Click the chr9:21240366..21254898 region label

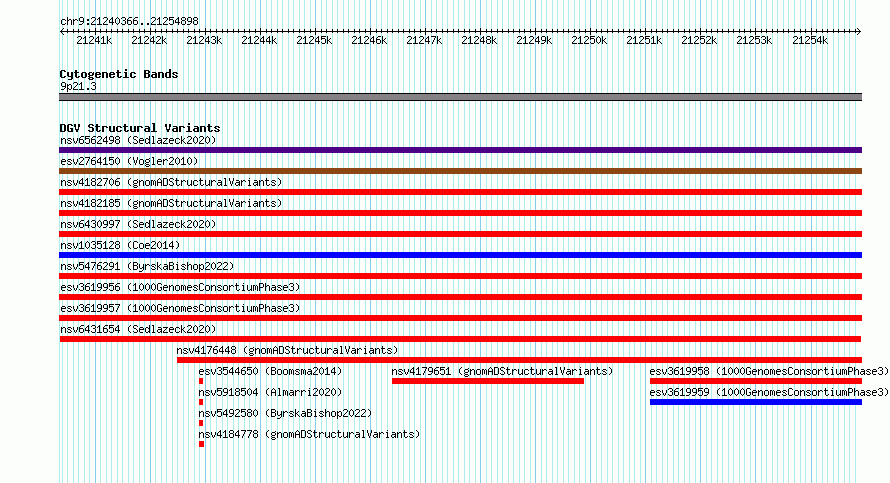pos(129,22)
